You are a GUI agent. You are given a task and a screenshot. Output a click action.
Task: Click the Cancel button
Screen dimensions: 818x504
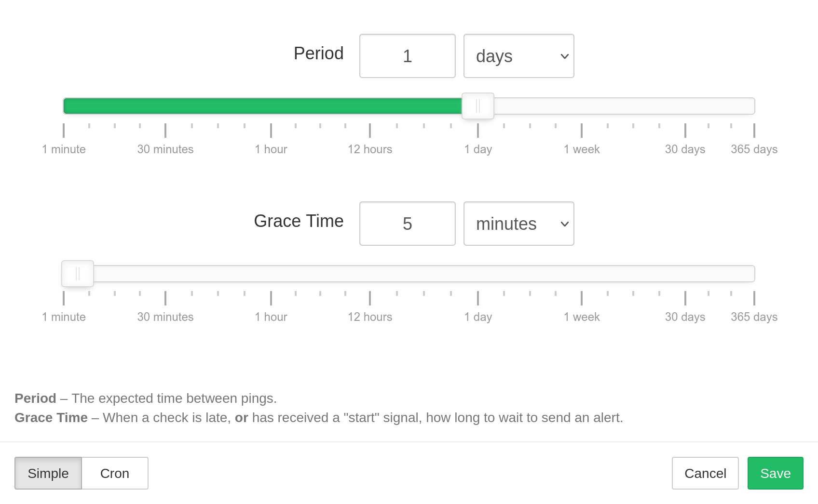(x=705, y=473)
